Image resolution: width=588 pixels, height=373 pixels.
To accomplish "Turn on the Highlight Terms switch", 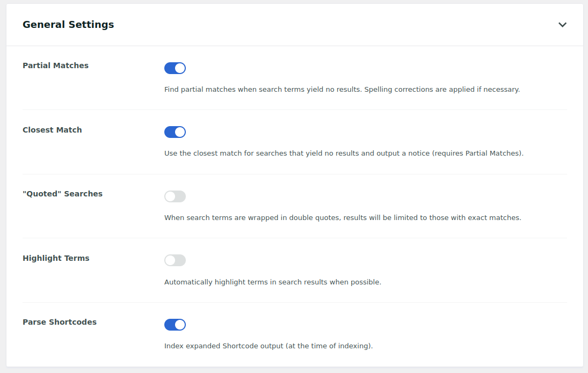I will (175, 260).
